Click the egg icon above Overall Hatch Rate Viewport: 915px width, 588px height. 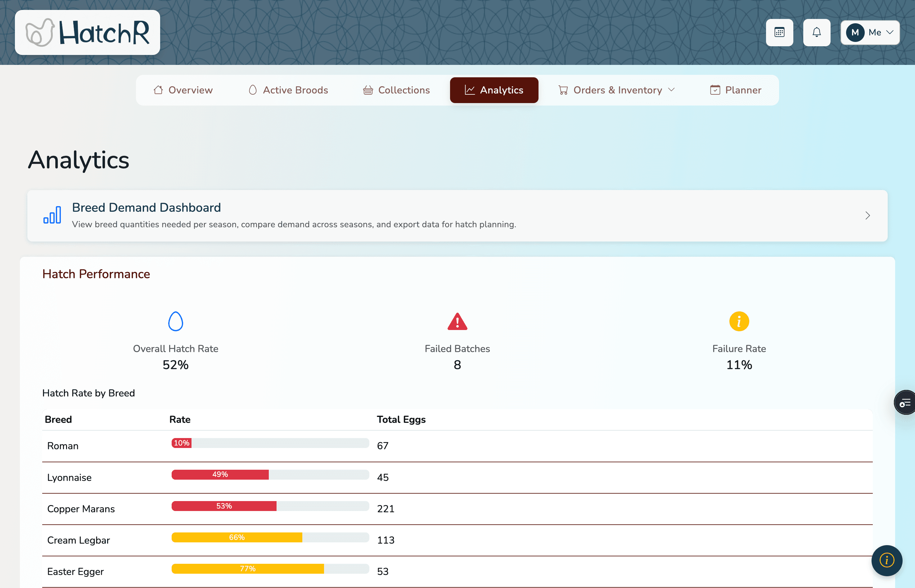point(175,321)
